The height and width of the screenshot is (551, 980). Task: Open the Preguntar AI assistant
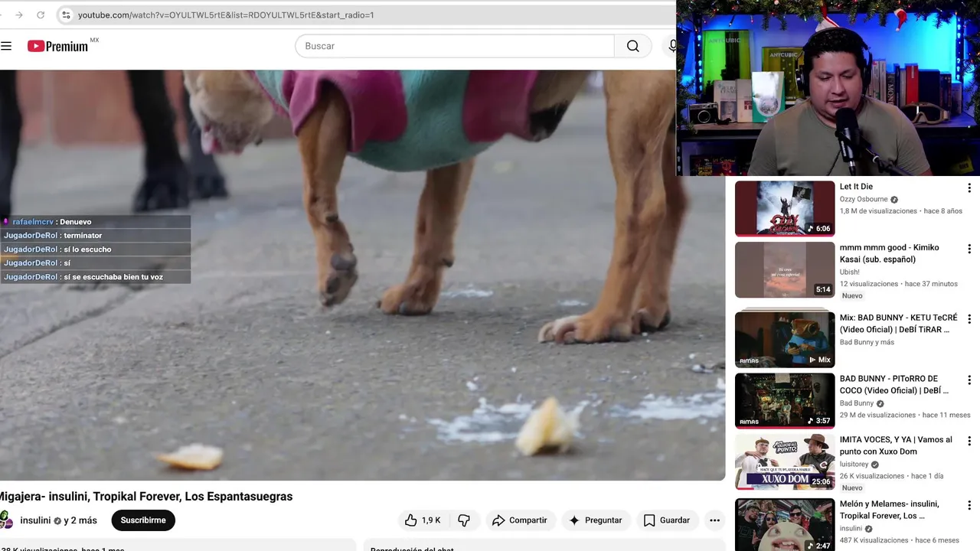pos(595,520)
